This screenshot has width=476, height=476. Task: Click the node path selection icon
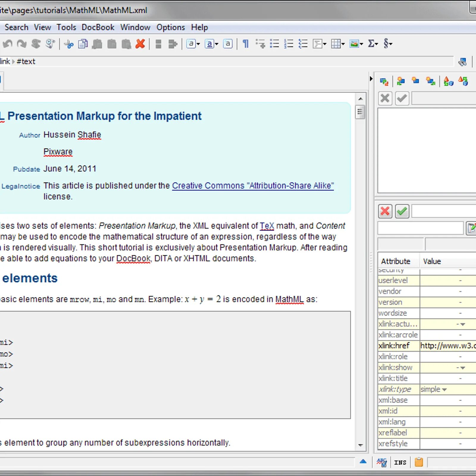coord(462,62)
